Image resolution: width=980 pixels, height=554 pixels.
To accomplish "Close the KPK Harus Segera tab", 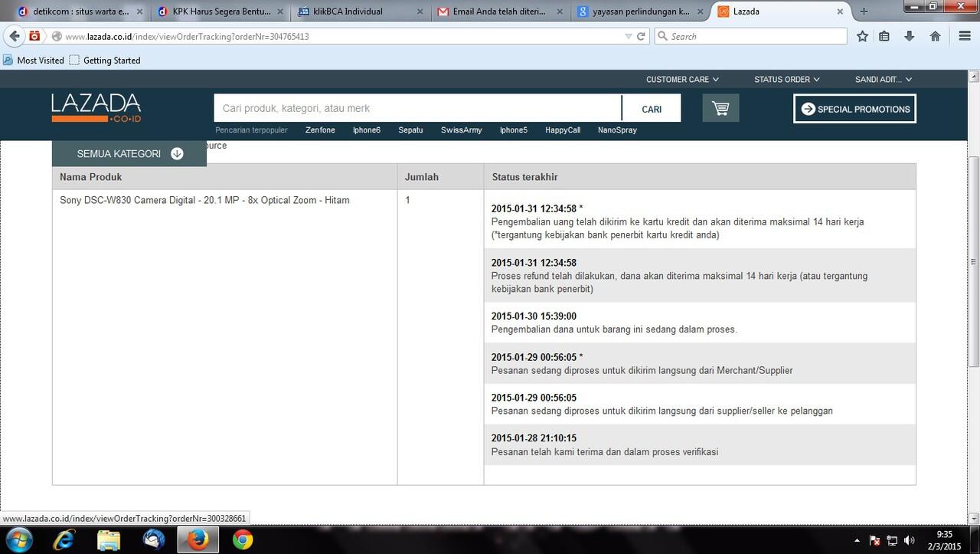I will 280,11.
